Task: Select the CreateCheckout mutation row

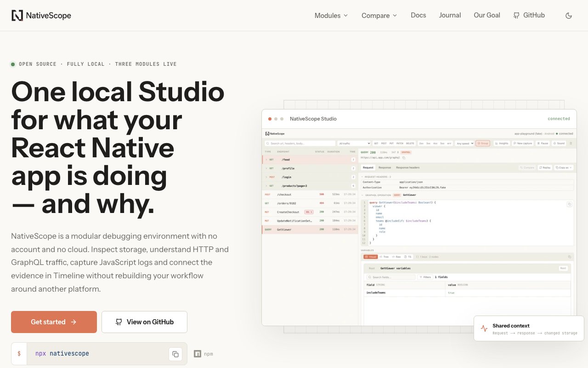Action: click(310, 212)
